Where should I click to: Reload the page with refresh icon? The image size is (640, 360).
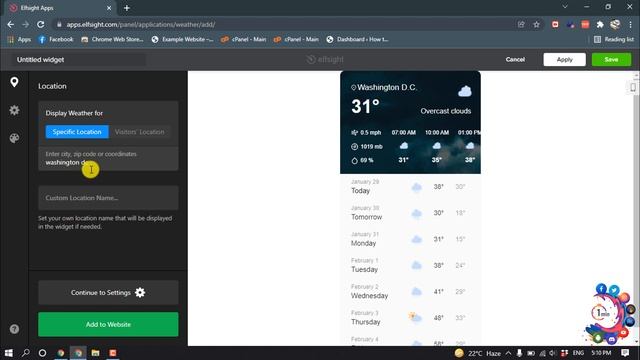40,24
